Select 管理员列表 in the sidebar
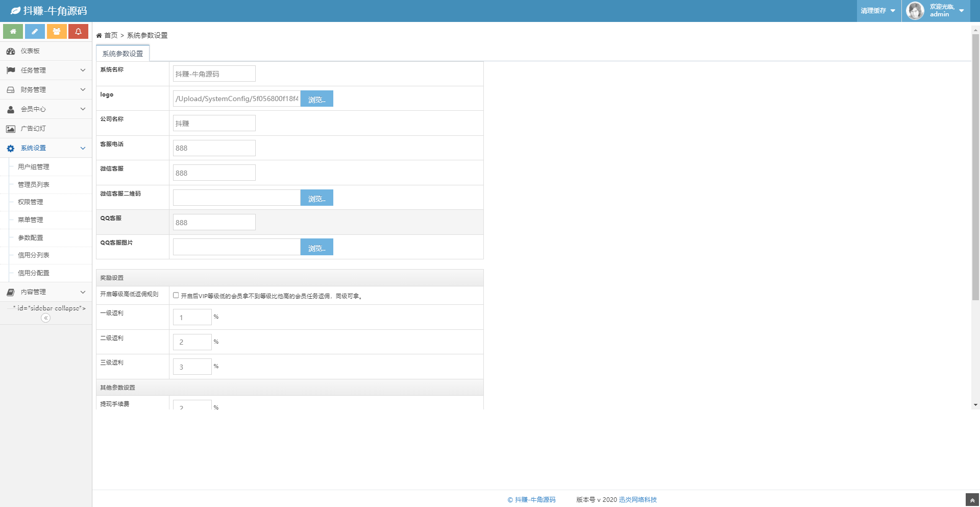The height and width of the screenshot is (507, 980). [x=34, y=185]
